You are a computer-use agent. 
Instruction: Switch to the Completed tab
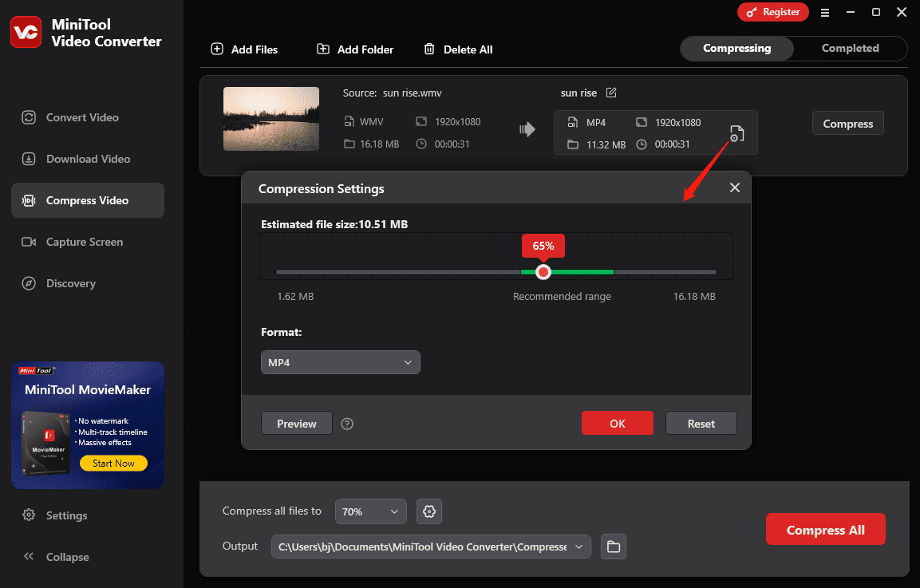click(850, 48)
